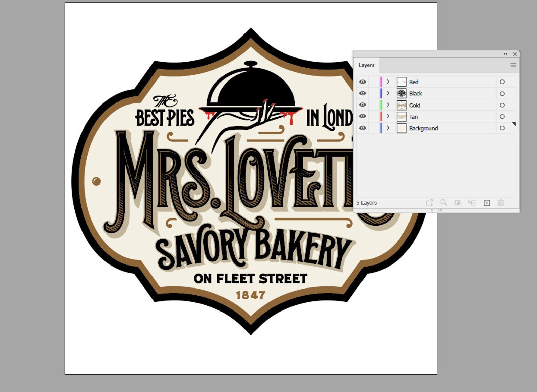Click the magenta color bar of Red layer
This screenshot has width=537, height=392.
coord(381,82)
